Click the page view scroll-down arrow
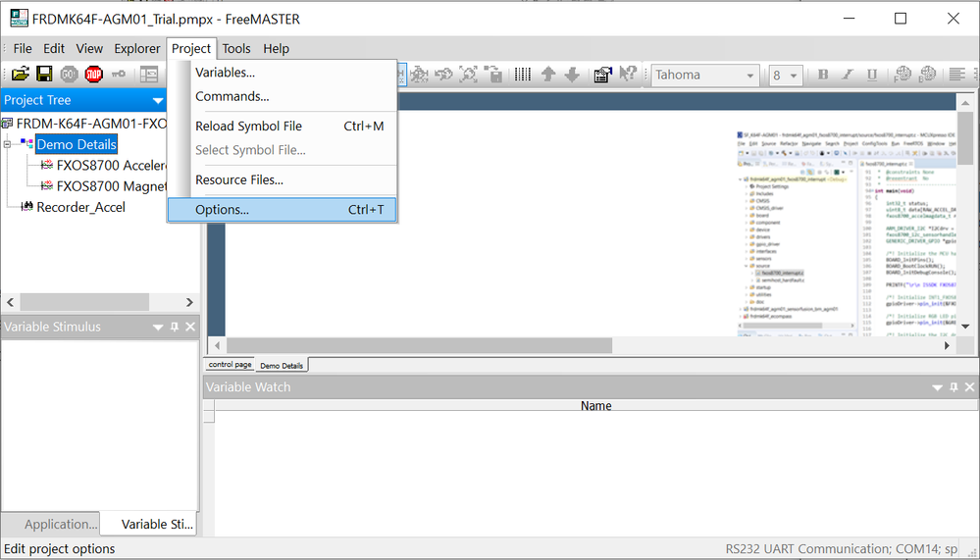980x560 pixels. point(965,327)
